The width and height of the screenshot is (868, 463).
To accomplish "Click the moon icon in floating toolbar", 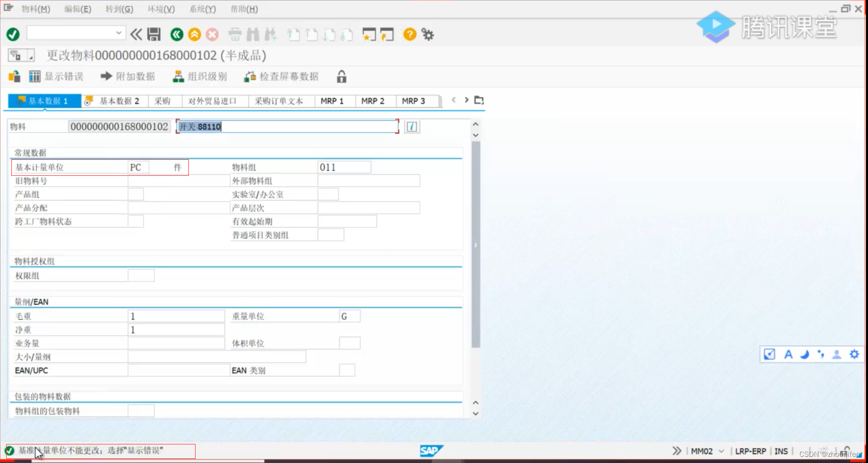I will [x=805, y=354].
